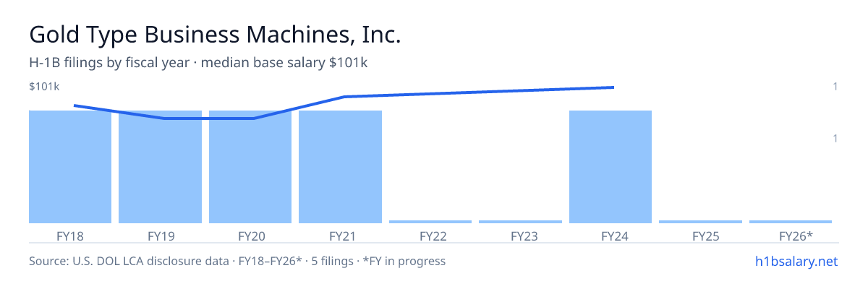
Task: Click the salary line's end near FY24
Action: pos(613,87)
